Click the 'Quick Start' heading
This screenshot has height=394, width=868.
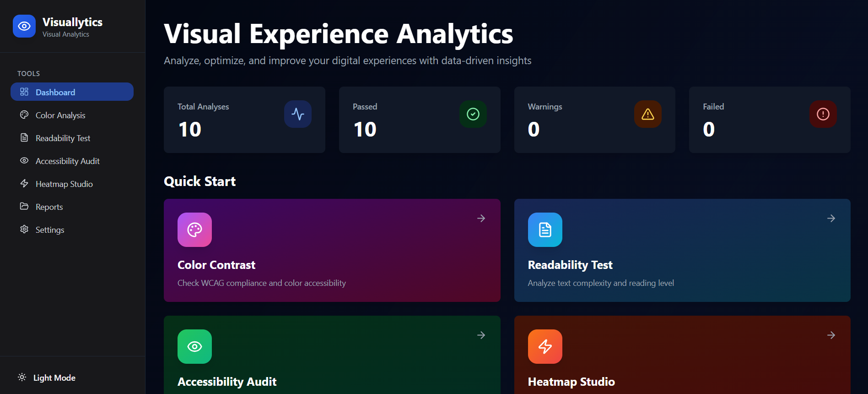click(x=200, y=181)
